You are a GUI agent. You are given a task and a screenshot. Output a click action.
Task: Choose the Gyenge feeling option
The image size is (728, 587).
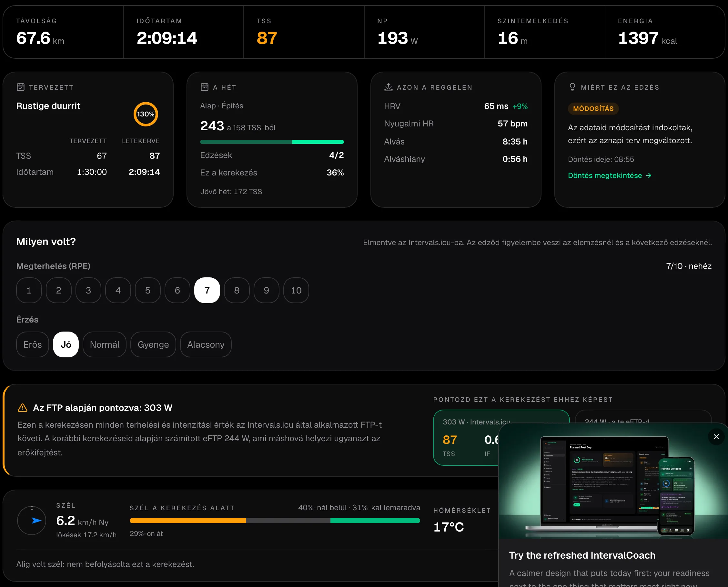coord(153,344)
